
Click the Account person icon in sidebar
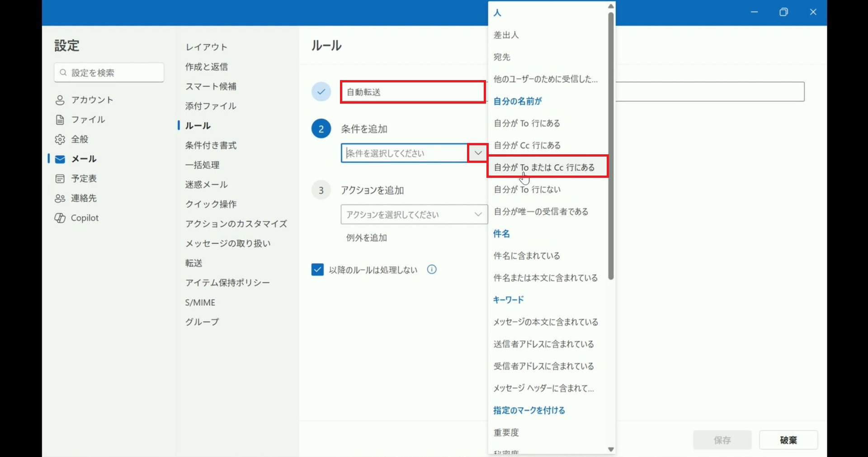[x=60, y=100]
